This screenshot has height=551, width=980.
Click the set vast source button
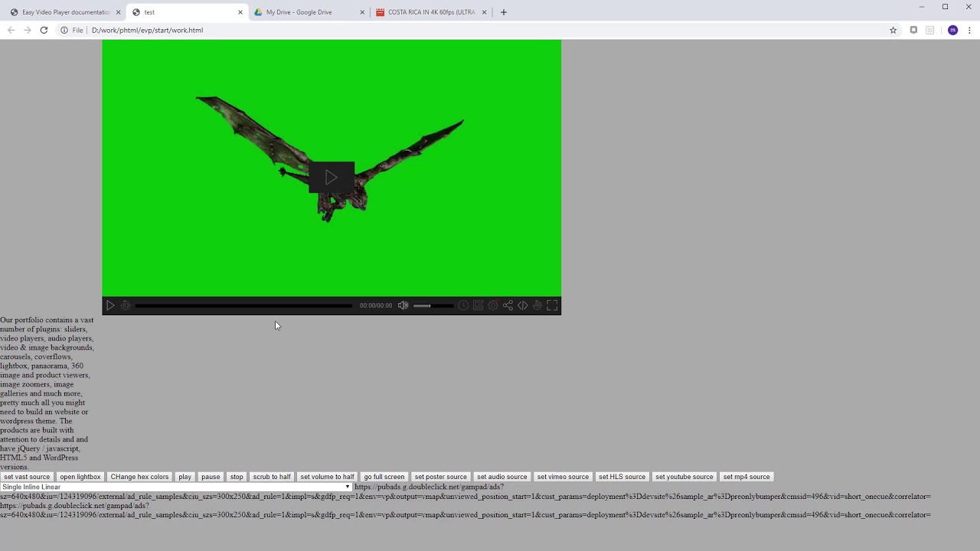(x=27, y=477)
